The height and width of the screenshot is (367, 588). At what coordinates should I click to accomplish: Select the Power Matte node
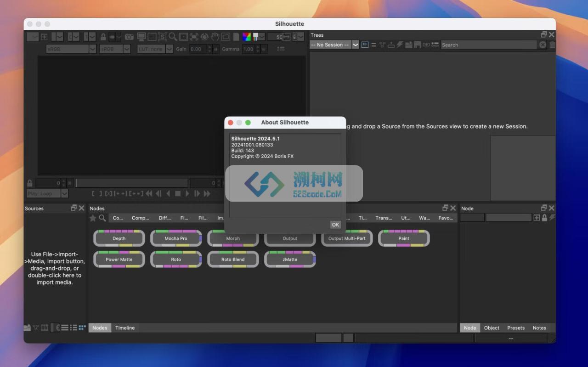(119, 260)
